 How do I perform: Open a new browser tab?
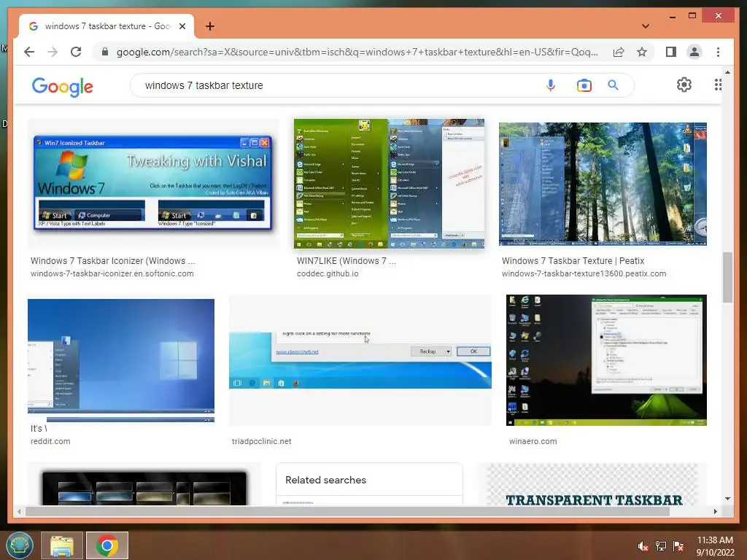[x=209, y=26]
